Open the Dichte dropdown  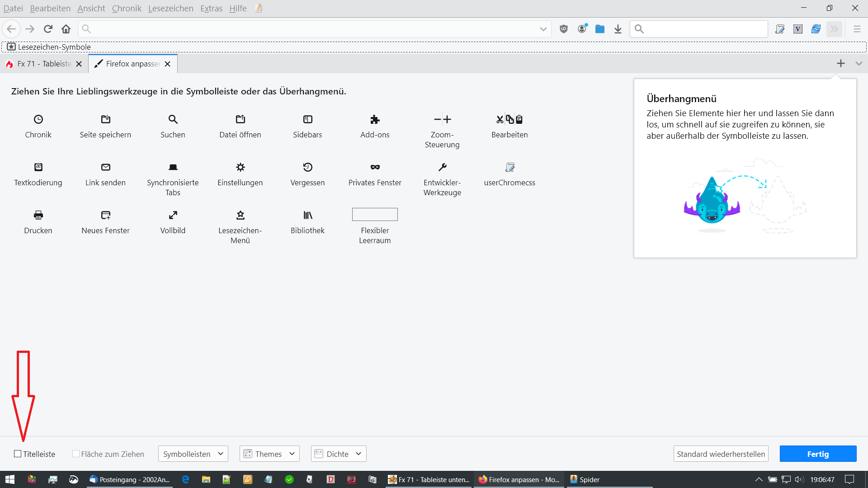tap(339, 454)
